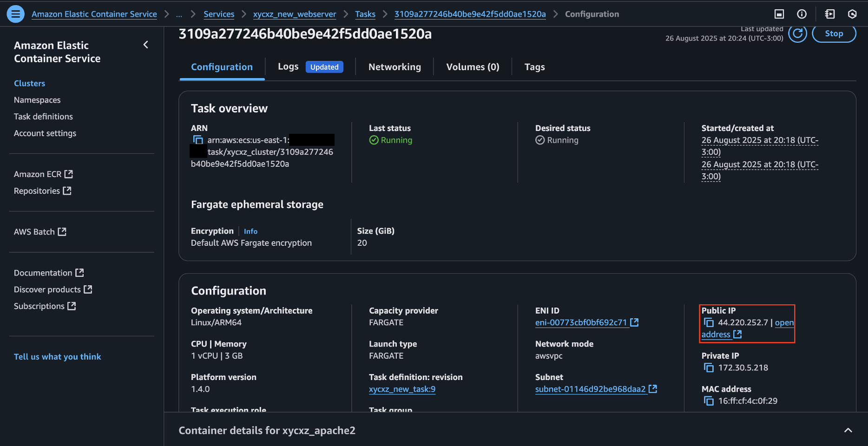Switch to the Logs tab
The width and height of the screenshot is (868, 446).
point(288,66)
